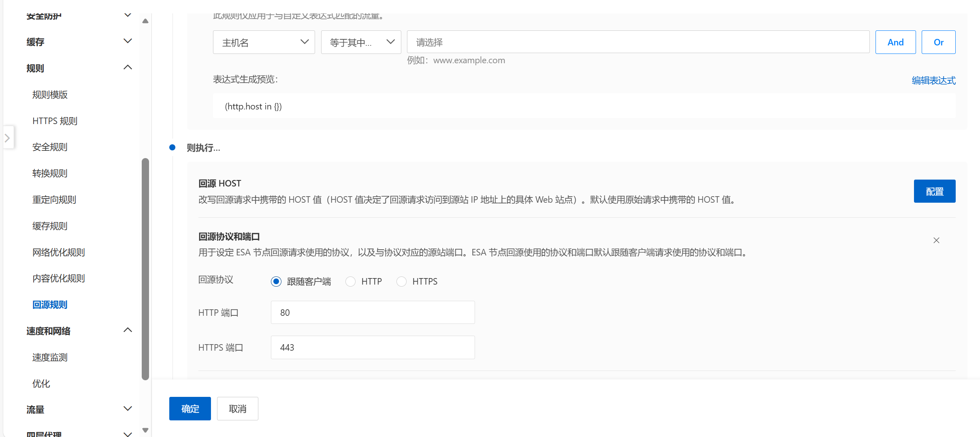Expand the 流量 menu section

[127, 409]
